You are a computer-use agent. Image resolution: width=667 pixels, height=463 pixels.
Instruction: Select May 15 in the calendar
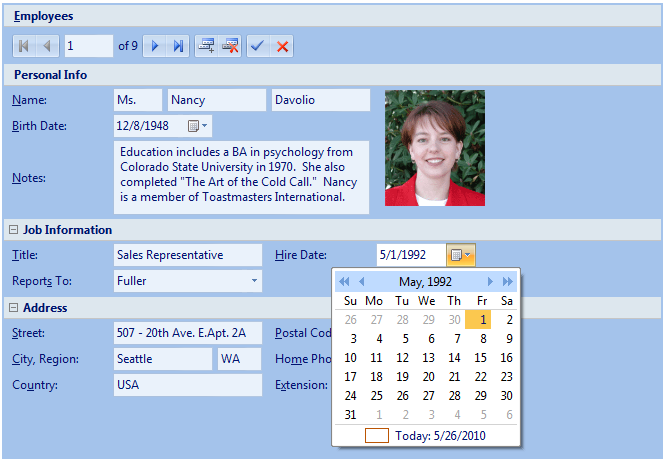coord(481,358)
